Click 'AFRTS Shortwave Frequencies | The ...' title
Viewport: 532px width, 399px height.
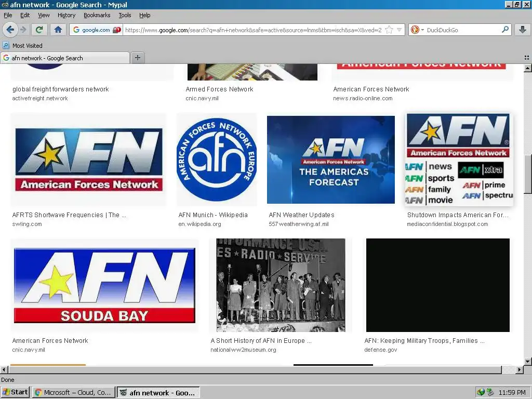pyautogui.click(x=69, y=215)
